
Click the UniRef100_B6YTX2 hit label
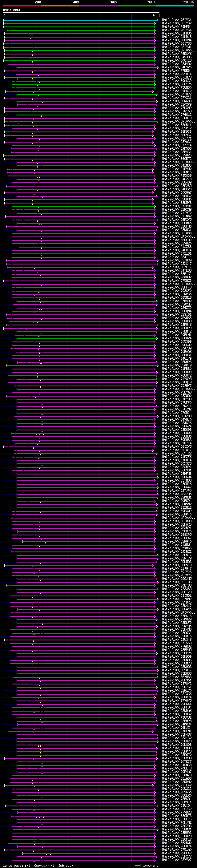tap(176, 454)
